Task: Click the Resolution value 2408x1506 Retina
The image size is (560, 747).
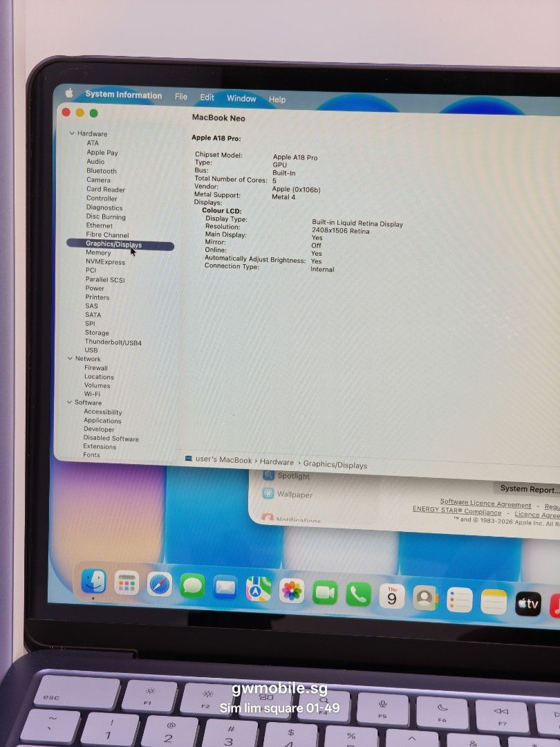Action: (340, 230)
